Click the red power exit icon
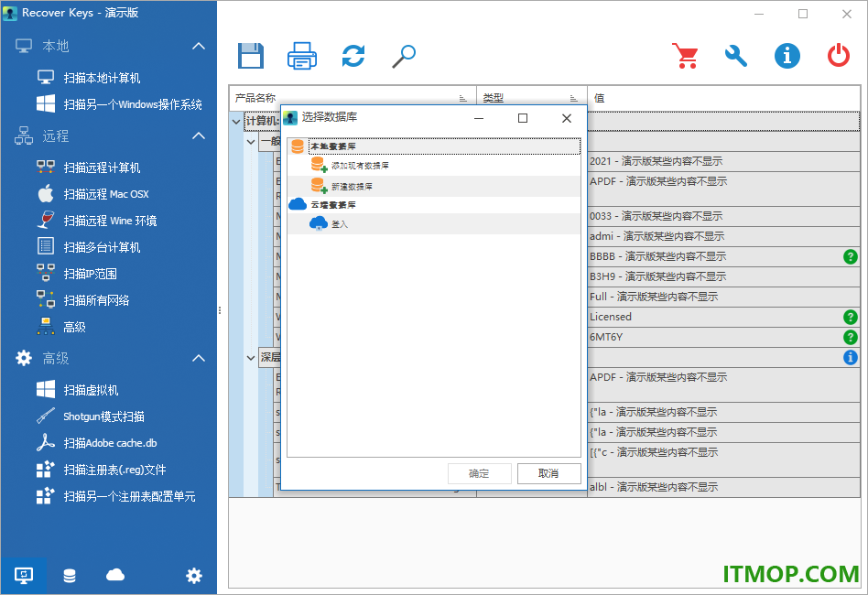Screen dimensions: 868x595 tap(838, 56)
